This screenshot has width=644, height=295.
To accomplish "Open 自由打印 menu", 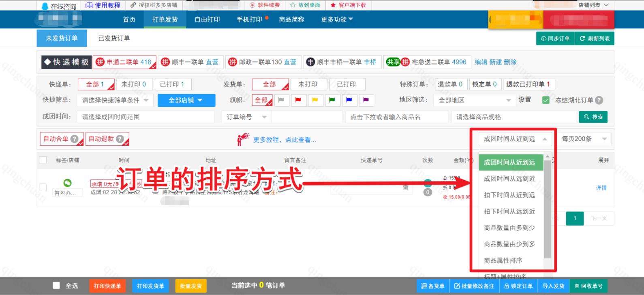I will (x=207, y=19).
